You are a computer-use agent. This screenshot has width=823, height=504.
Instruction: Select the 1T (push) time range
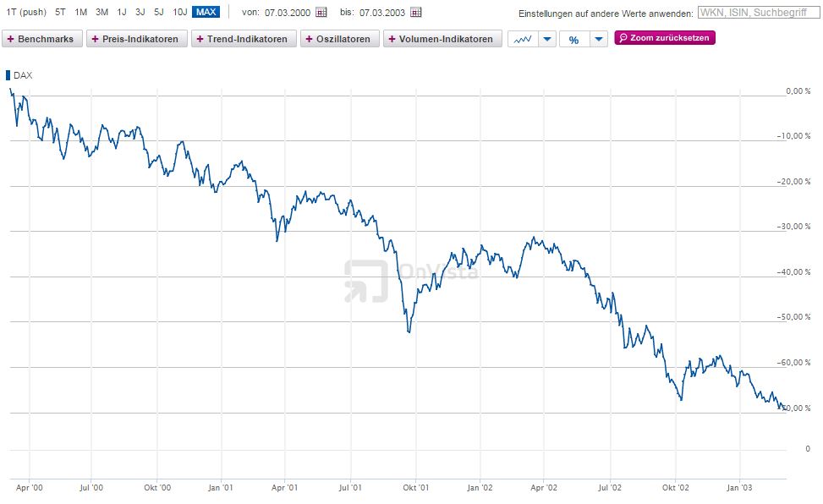tap(26, 12)
